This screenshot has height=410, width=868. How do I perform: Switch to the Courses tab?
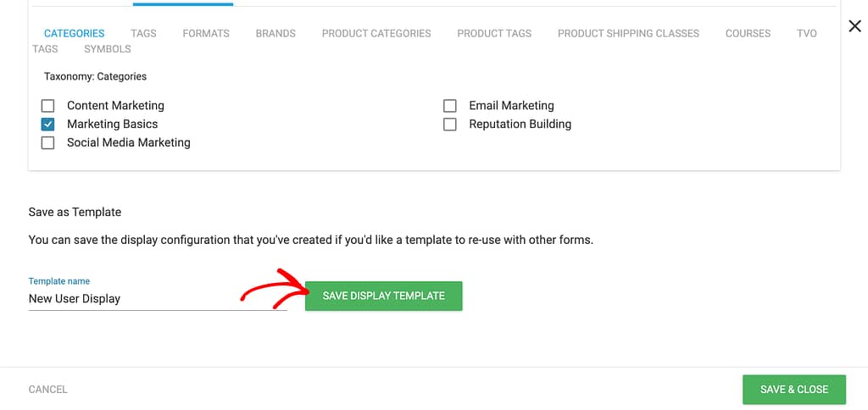click(748, 33)
